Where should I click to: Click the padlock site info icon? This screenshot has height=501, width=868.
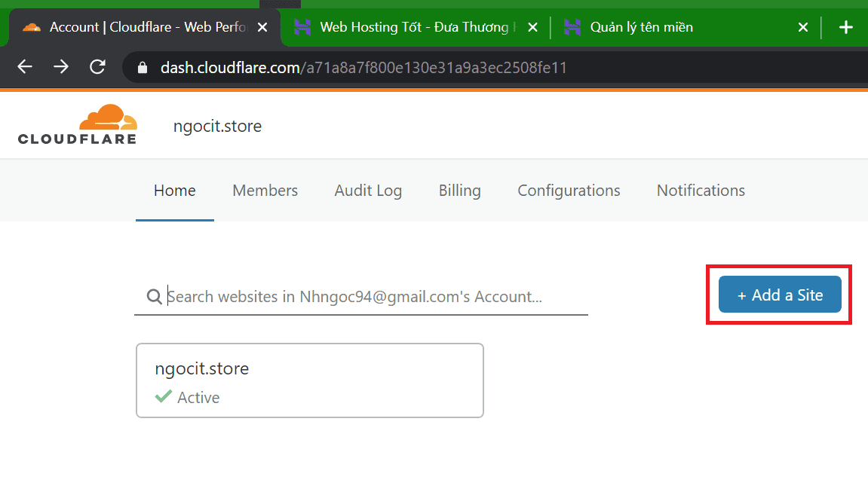point(142,68)
